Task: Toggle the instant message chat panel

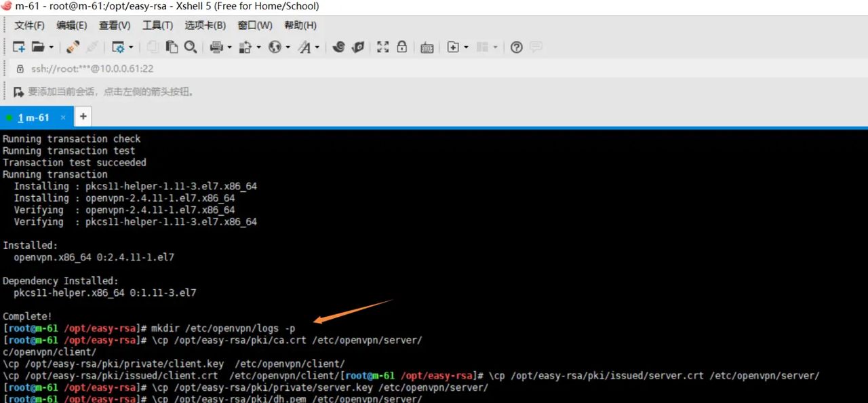Action: click(x=536, y=47)
